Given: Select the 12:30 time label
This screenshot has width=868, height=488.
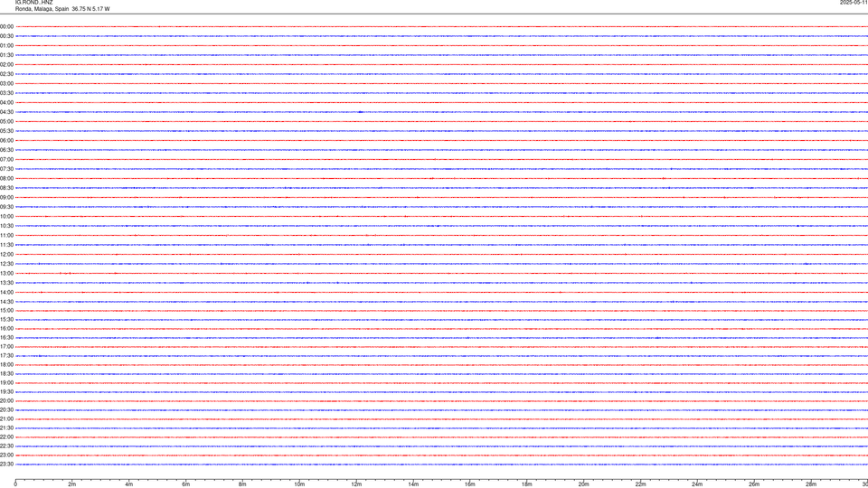Looking at the screenshot, I should click(6, 263).
